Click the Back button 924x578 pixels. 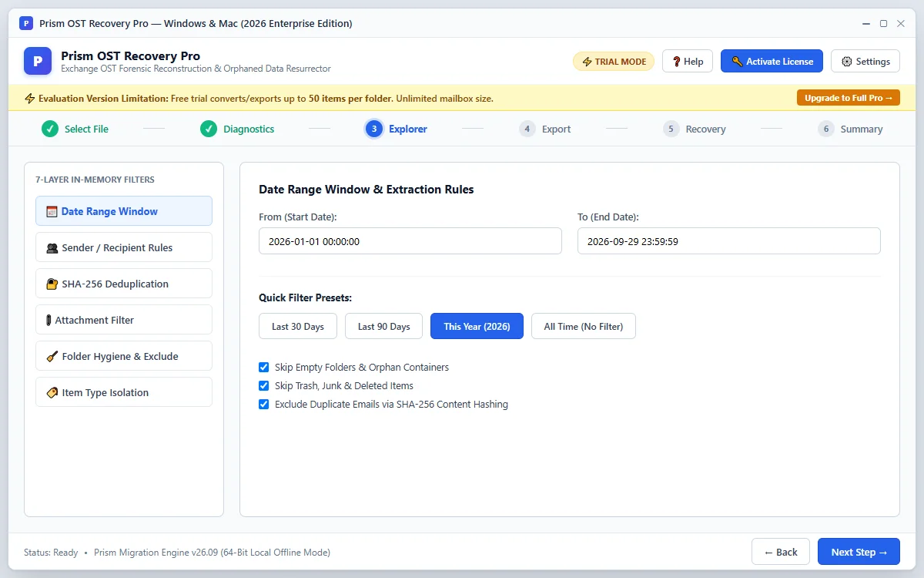click(781, 552)
